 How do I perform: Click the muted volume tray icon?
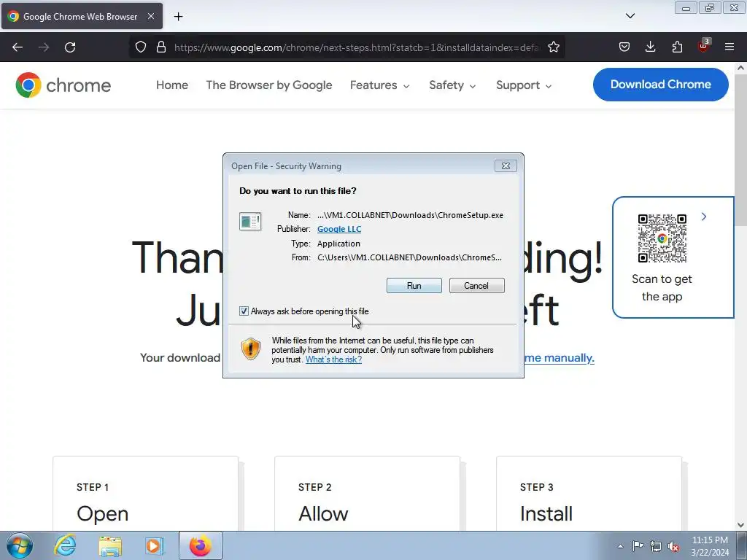pyautogui.click(x=673, y=546)
